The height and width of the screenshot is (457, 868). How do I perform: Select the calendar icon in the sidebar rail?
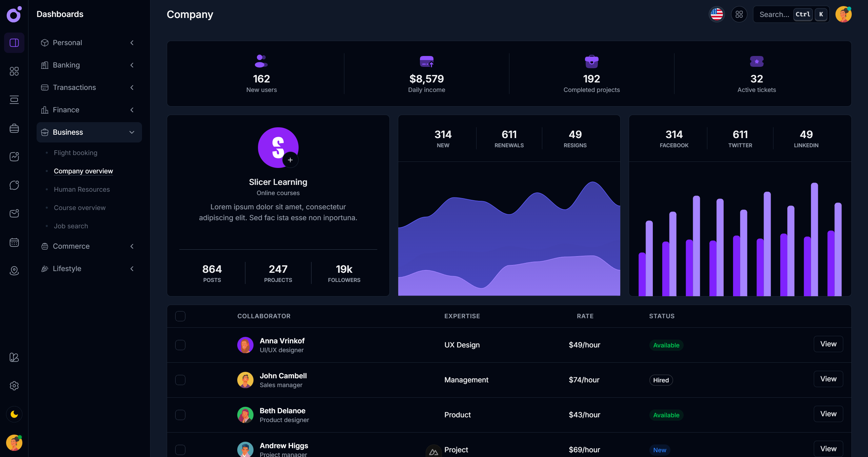pyautogui.click(x=14, y=242)
